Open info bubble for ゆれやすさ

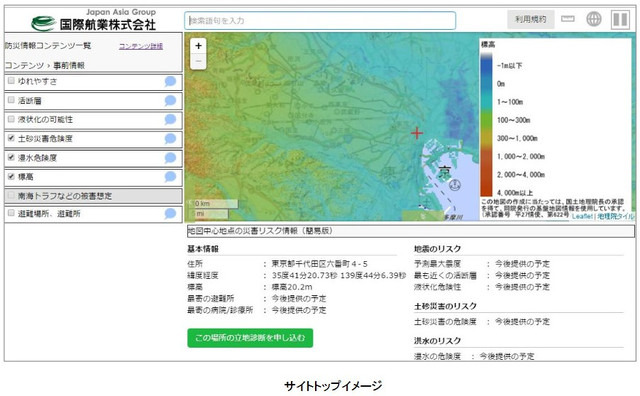170,81
